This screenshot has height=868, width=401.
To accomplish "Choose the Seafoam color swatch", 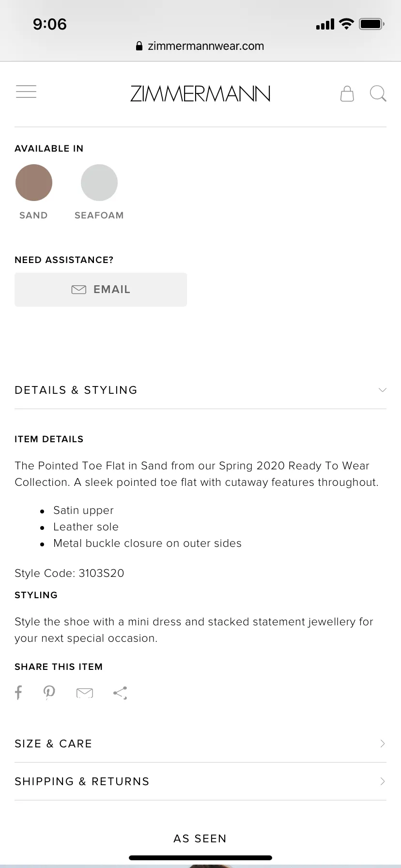I will [99, 183].
